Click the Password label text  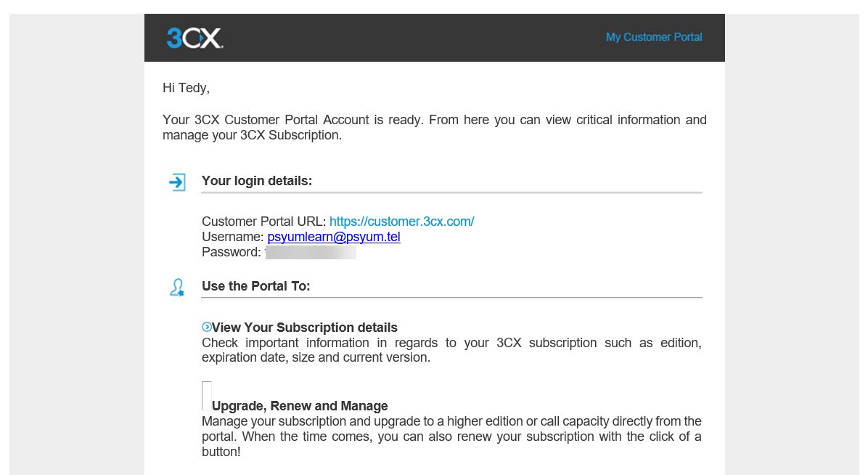[x=231, y=252]
